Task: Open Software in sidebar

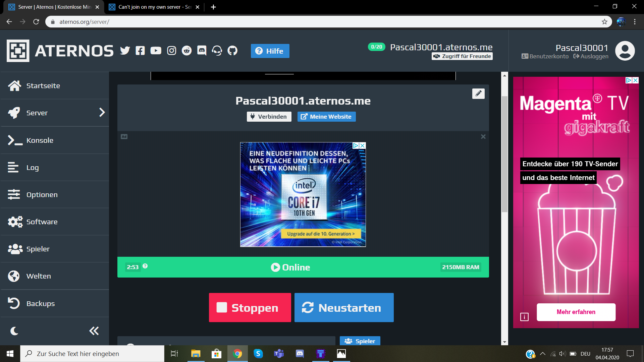Action: point(55,222)
